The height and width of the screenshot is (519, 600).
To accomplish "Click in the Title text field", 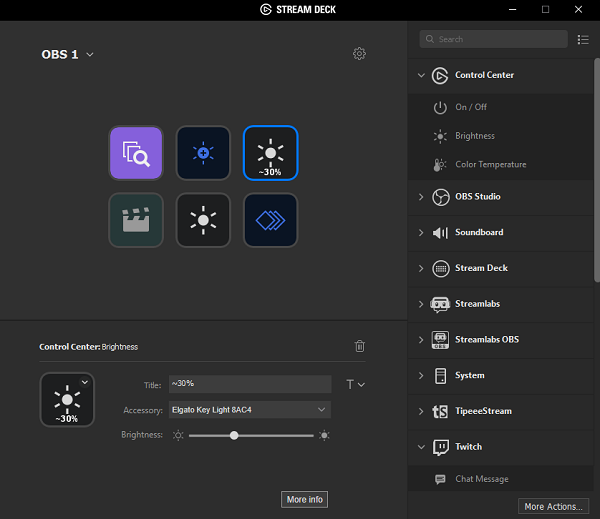I will tap(250, 384).
